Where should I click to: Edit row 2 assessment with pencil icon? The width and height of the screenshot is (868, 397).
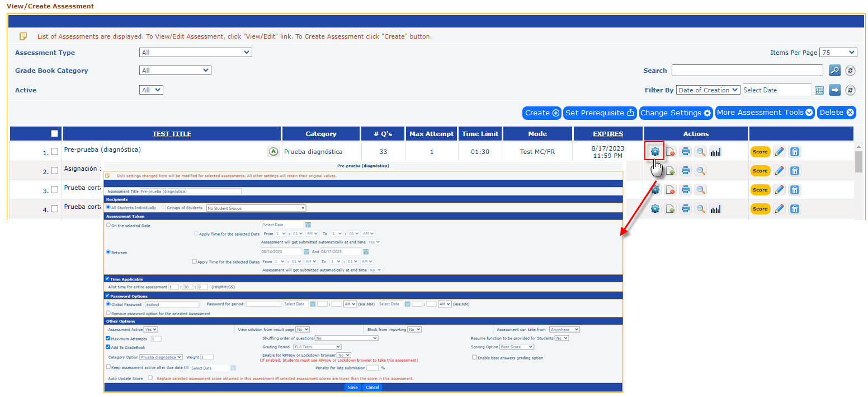click(779, 171)
